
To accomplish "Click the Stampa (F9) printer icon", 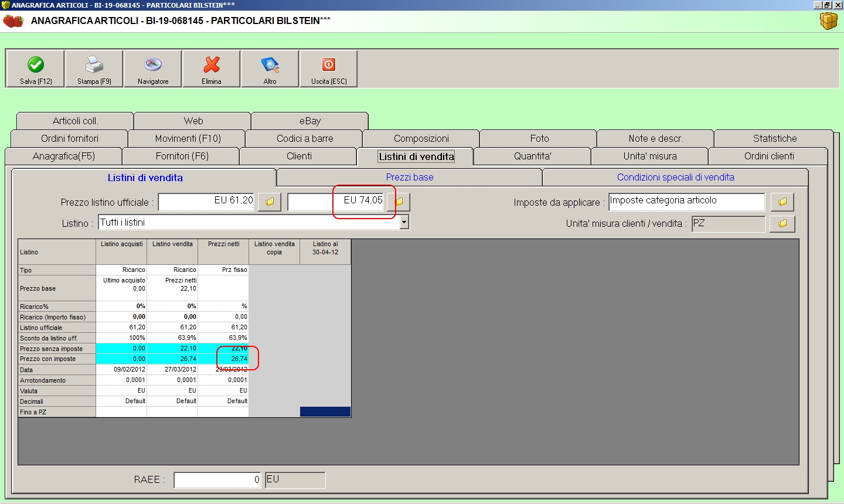I will pos(94,65).
